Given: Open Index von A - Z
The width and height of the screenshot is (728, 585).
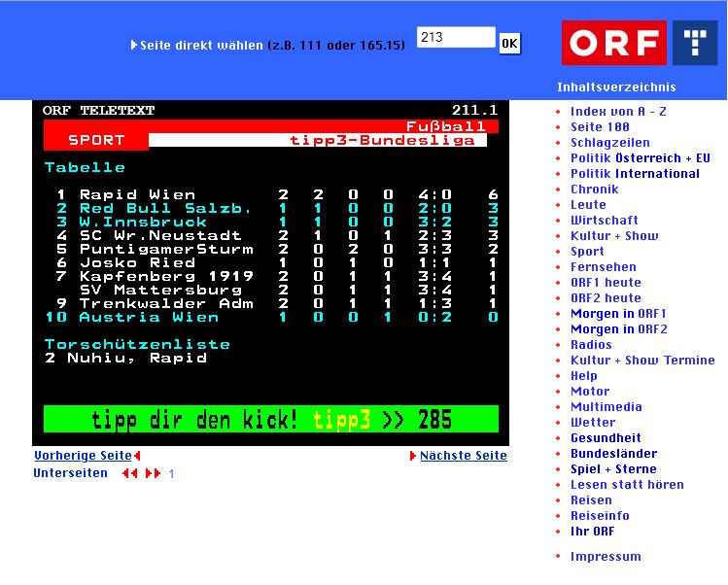Looking at the screenshot, I should click(618, 112).
